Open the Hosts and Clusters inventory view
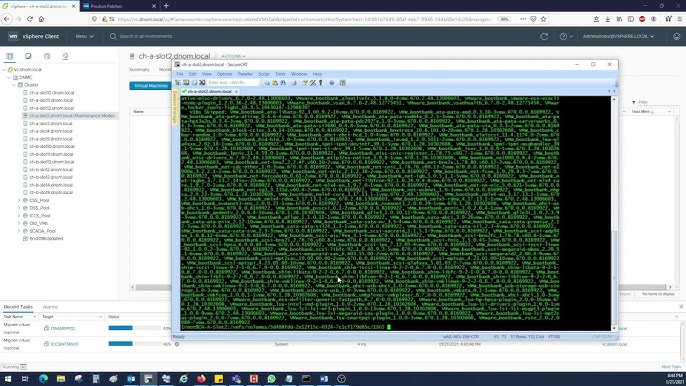 click(10, 56)
